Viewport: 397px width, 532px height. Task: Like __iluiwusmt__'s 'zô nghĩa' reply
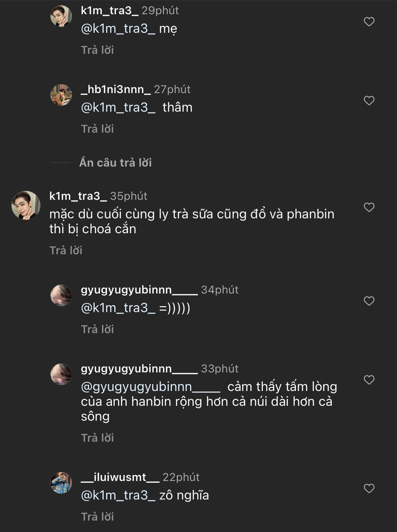tap(369, 488)
